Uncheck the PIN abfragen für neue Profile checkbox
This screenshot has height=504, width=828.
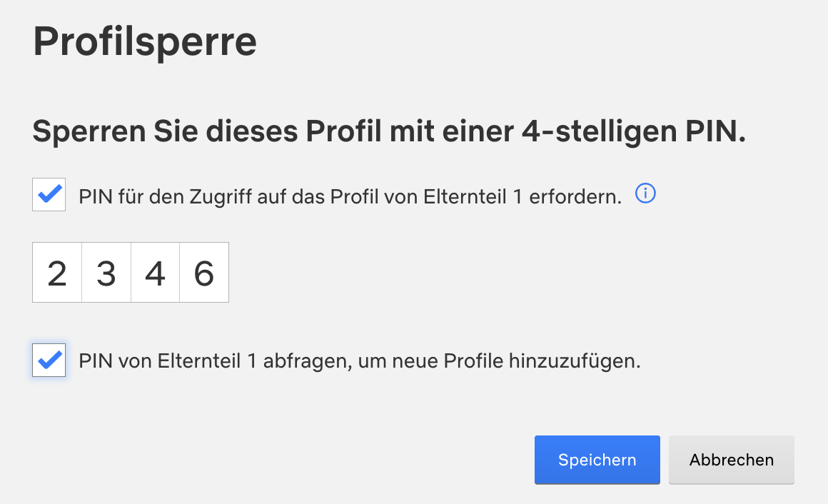click(x=49, y=361)
